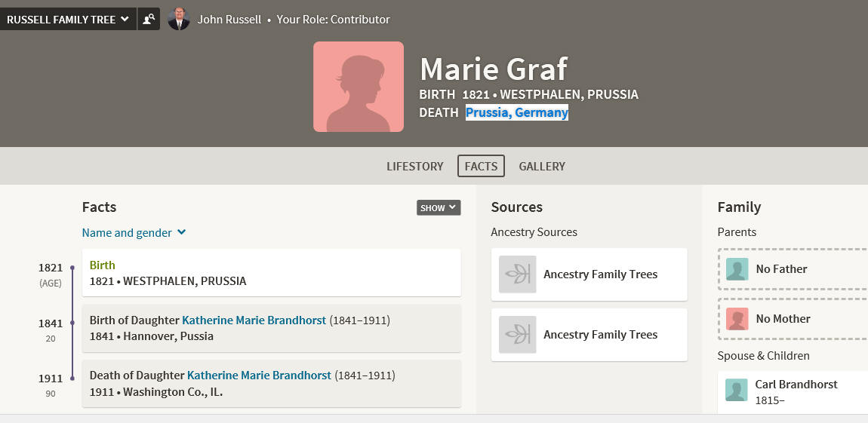868x423 pixels.
Task: Select the FACTS tab
Action: (481, 166)
